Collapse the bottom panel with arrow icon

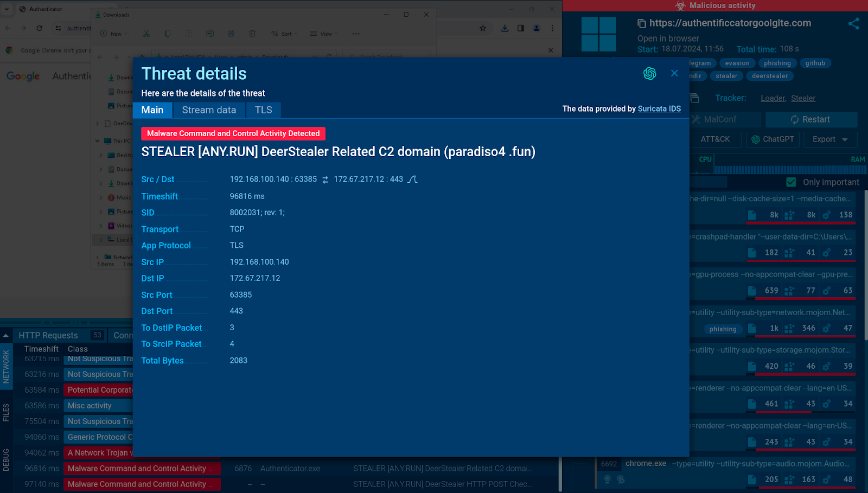[5, 336]
